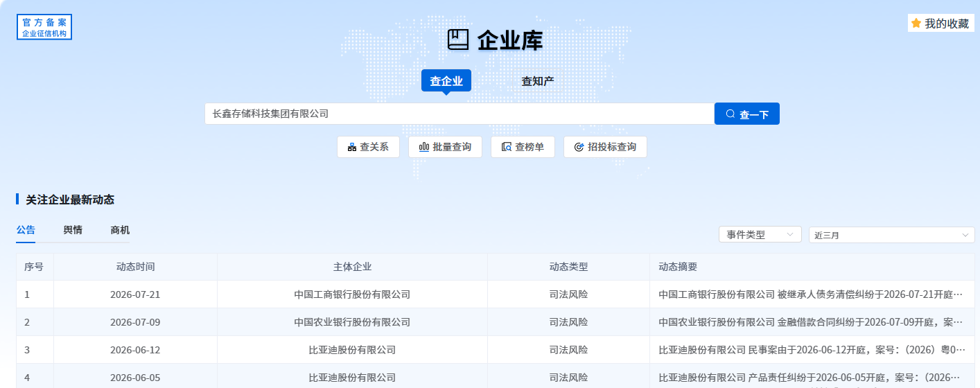Click 司法风险 in the 2026-06-05 row
Image resolution: width=980 pixels, height=388 pixels.
(568, 378)
